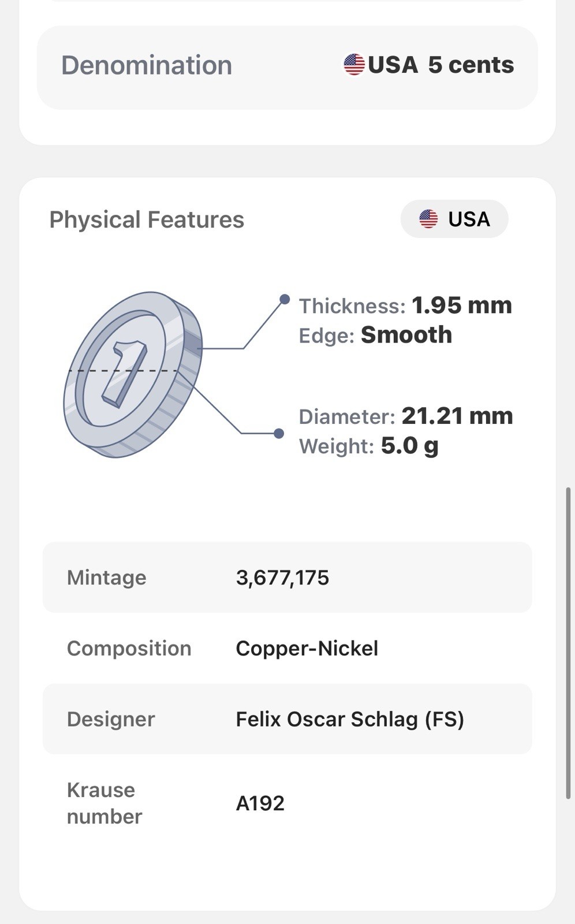Viewport: 575px width, 924px height.
Task: Tap the Weight 5.0 g value
Action: [410, 446]
